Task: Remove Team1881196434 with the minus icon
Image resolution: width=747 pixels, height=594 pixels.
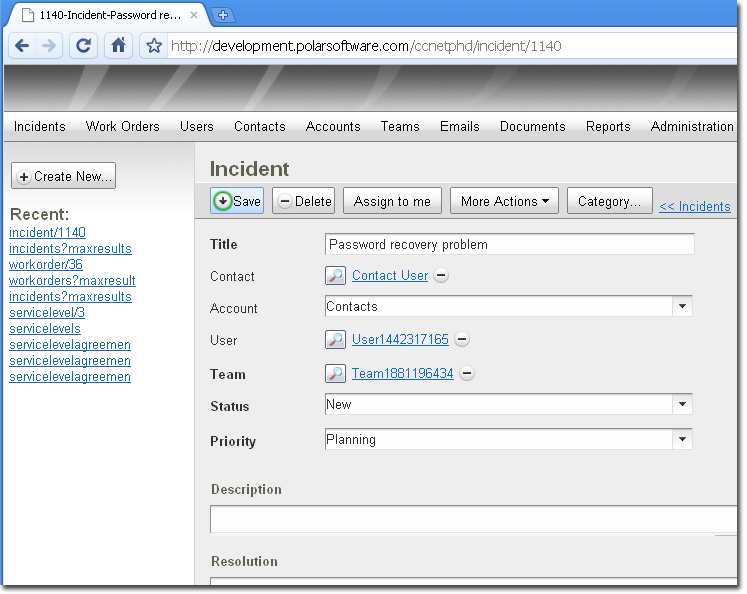Action: pyautogui.click(x=467, y=374)
